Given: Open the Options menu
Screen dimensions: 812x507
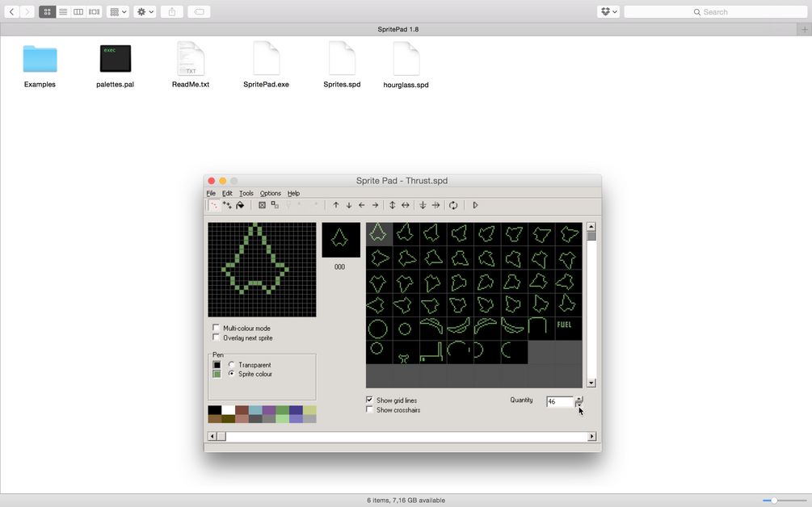Looking at the screenshot, I should tap(271, 194).
